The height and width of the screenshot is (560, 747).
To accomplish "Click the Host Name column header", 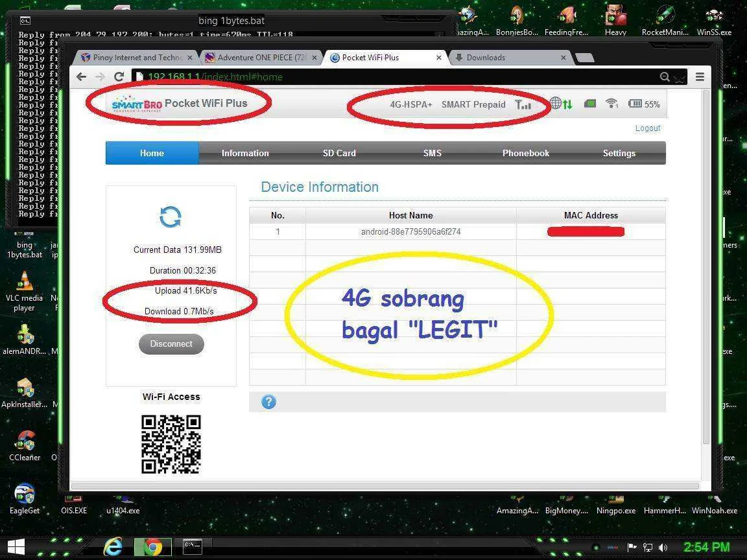I will coord(410,215).
